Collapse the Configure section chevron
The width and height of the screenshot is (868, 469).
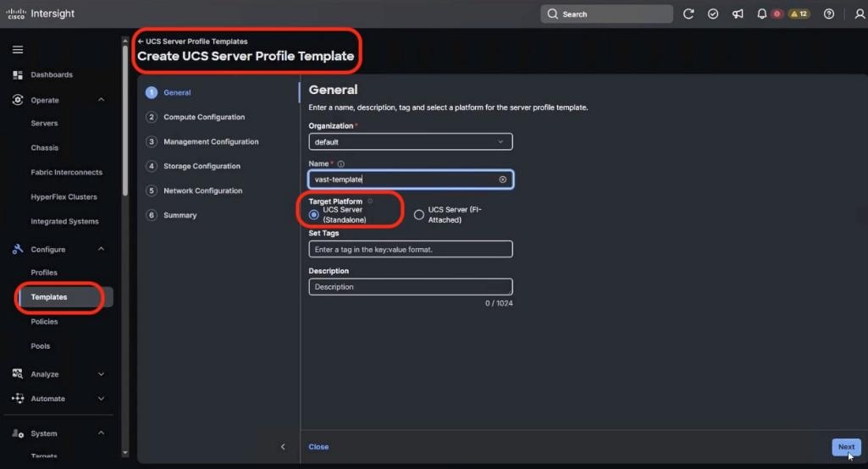pos(102,249)
